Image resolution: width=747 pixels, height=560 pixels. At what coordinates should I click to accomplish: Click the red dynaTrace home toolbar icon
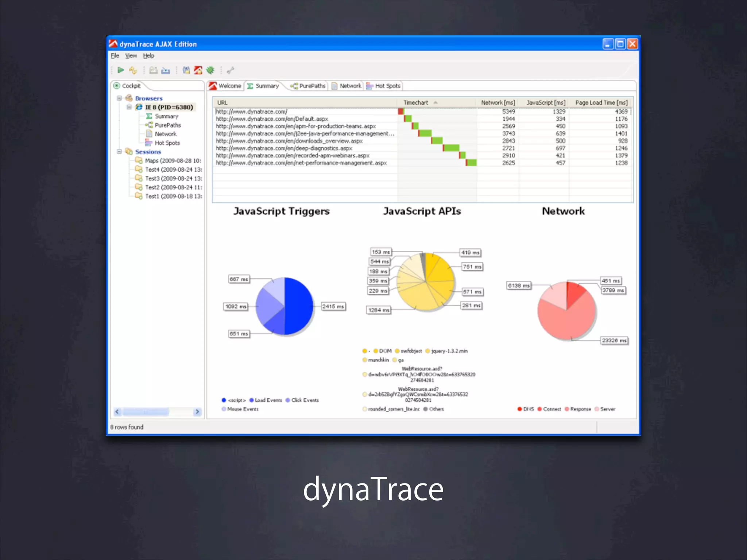(x=198, y=70)
